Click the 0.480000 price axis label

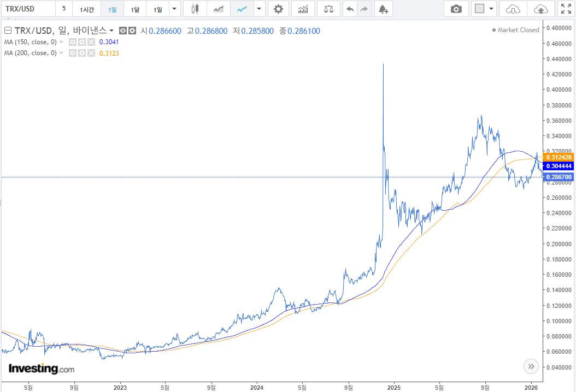559,28
